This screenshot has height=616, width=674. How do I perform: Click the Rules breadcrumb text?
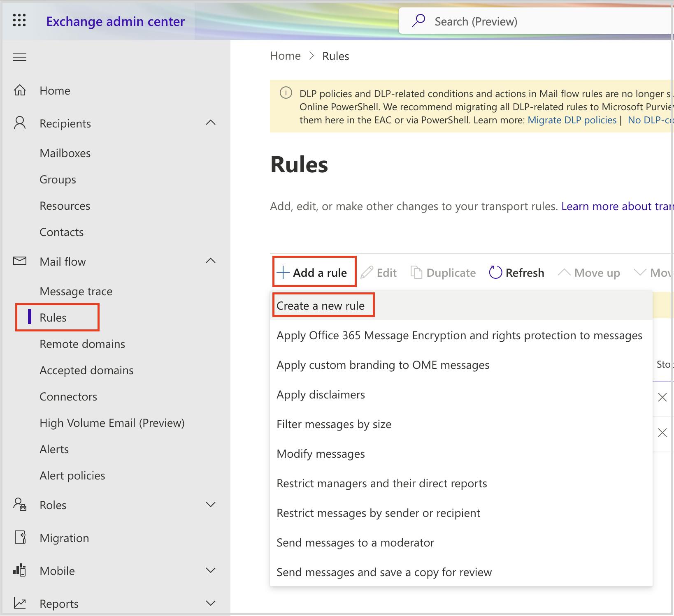coord(335,56)
